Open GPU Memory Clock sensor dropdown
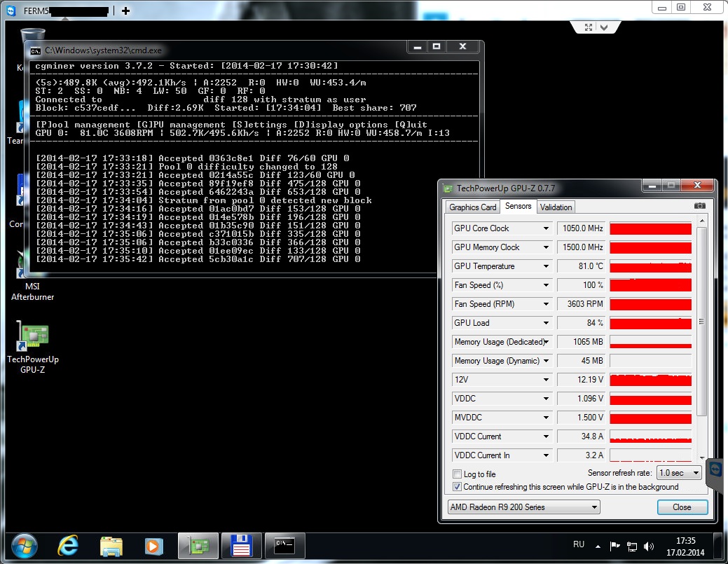 click(546, 247)
